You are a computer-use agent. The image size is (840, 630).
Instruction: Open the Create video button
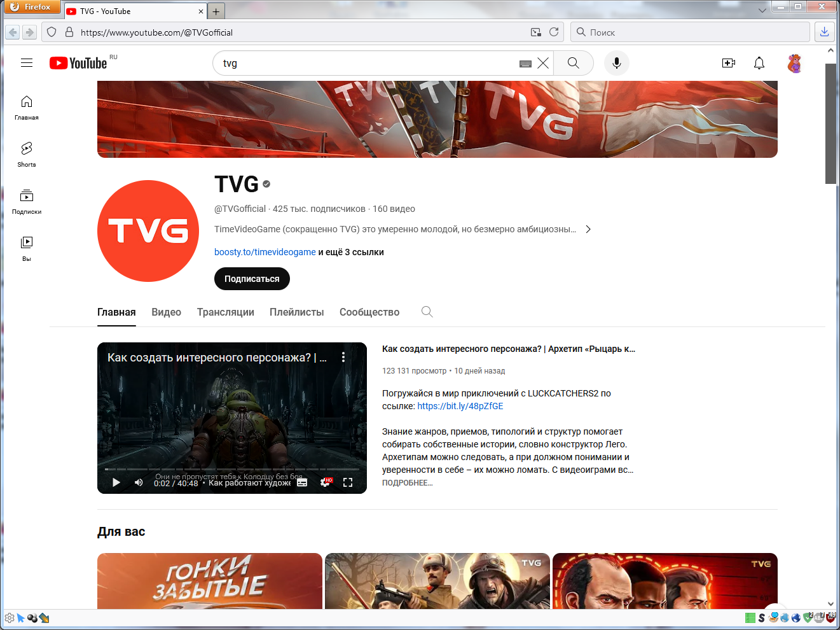pos(729,63)
